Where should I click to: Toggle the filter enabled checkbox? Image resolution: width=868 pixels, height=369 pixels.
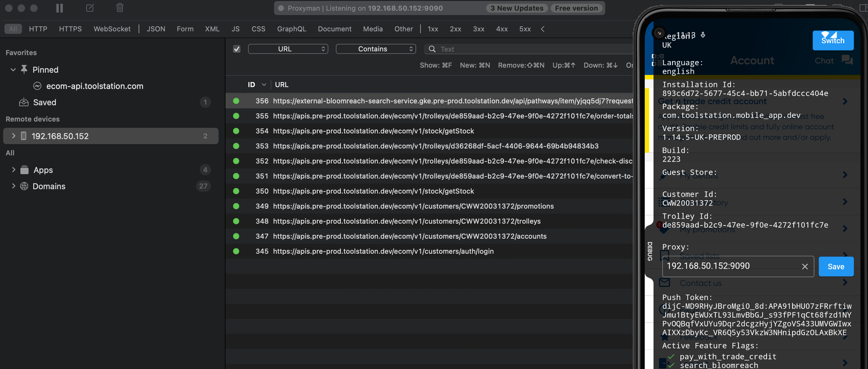coord(237,49)
